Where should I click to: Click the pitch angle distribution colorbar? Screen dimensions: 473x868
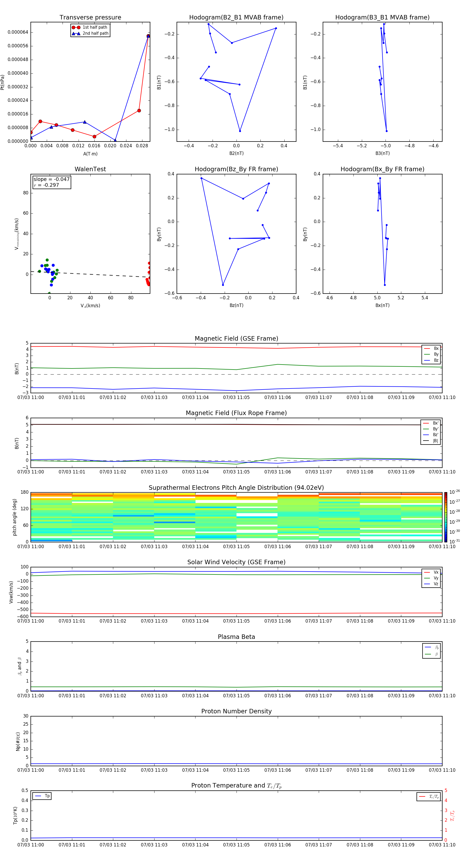point(445,517)
